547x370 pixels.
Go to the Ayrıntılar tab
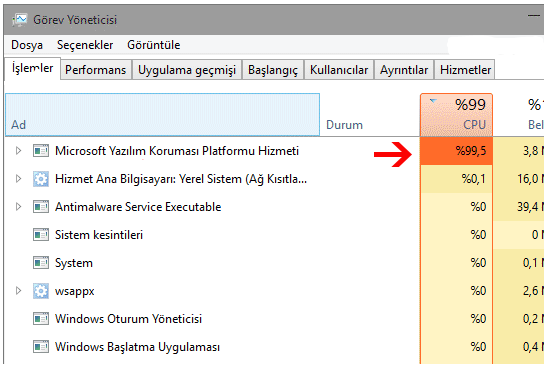pos(404,70)
